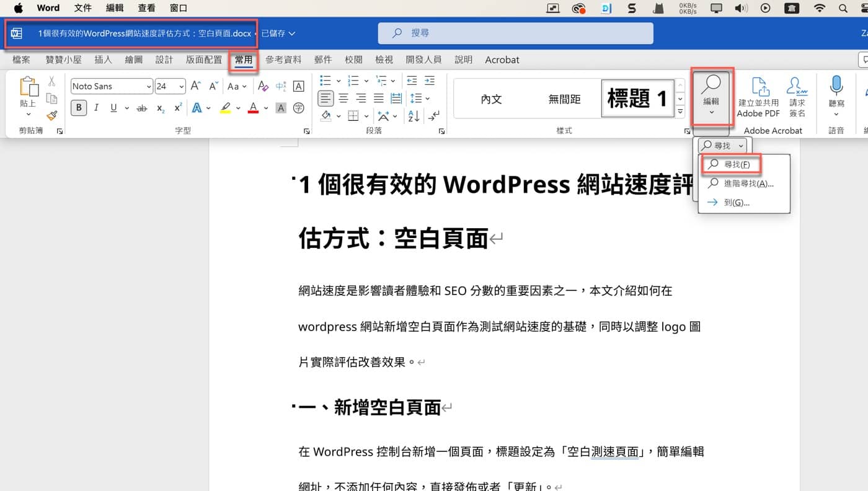The width and height of the screenshot is (868, 491).
Task: Open the Change Case Aa dropdown
Action: click(x=237, y=86)
